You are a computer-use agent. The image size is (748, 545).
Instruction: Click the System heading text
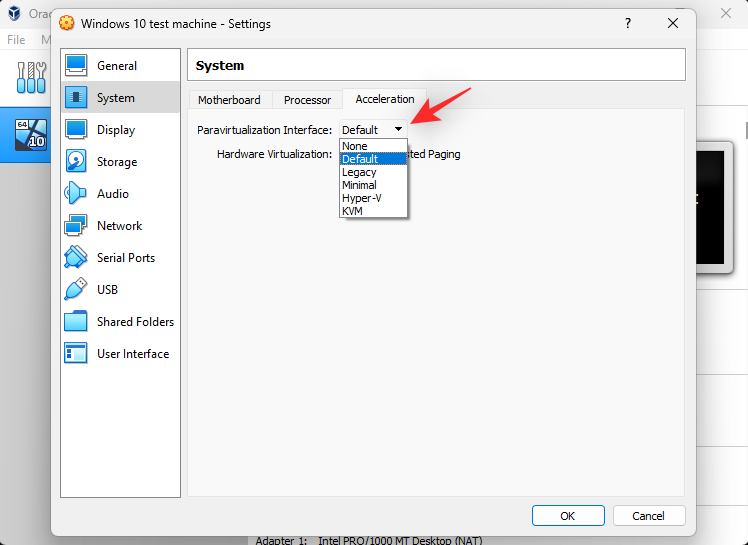pyautogui.click(x=220, y=65)
